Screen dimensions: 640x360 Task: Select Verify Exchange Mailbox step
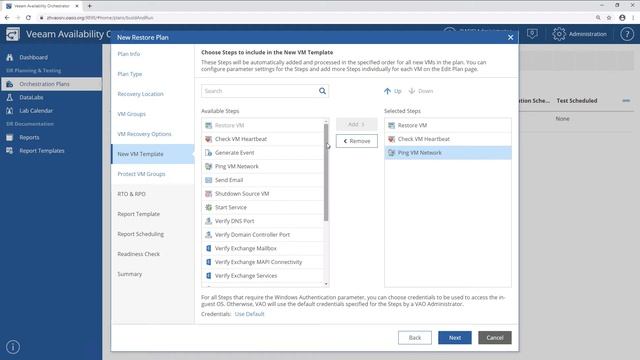(x=262, y=249)
